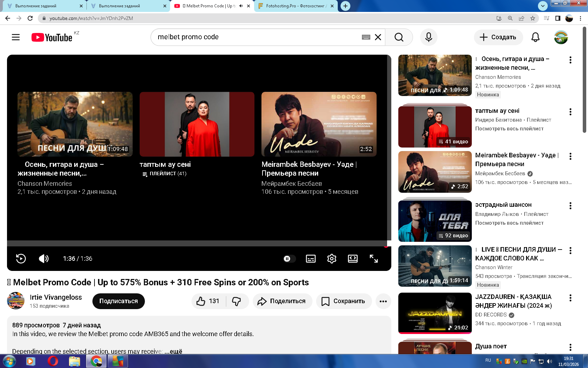
Task: Open sidebar thumbnail ПЕСНИ ДЛЯ 1:09:48
Action: [435, 75]
